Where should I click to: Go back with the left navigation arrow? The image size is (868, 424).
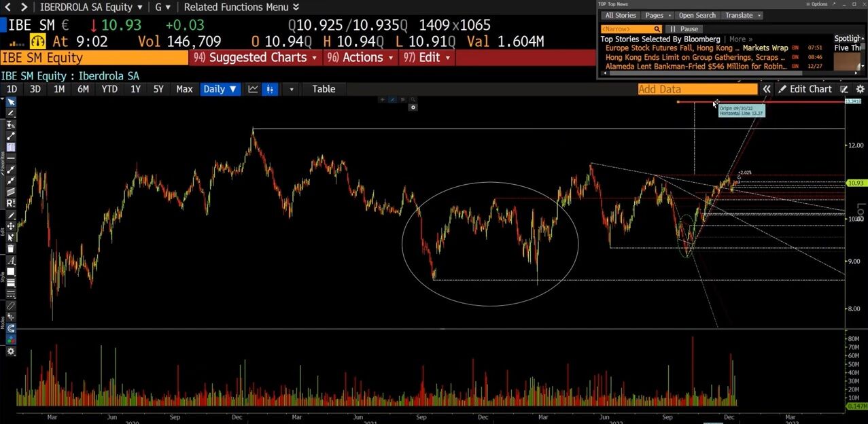point(7,7)
